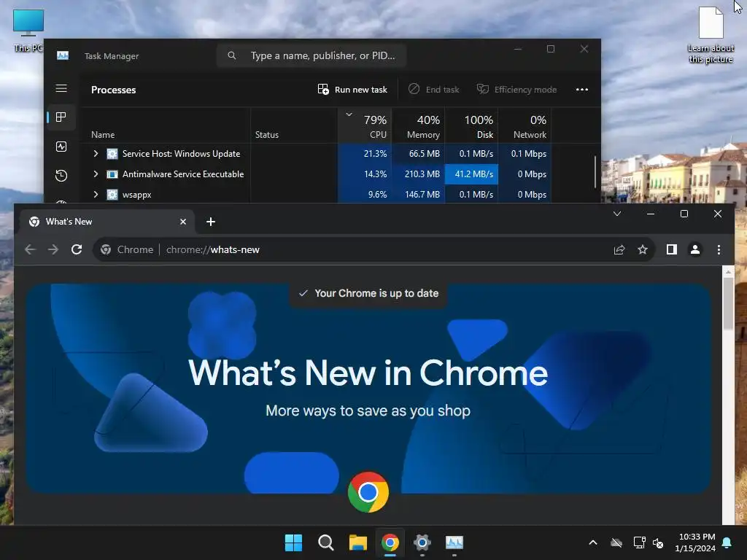Image resolution: width=747 pixels, height=560 pixels.
Task: Click OneDrive cloud tray icon
Action: pyautogui.click(x=616, y=542)
